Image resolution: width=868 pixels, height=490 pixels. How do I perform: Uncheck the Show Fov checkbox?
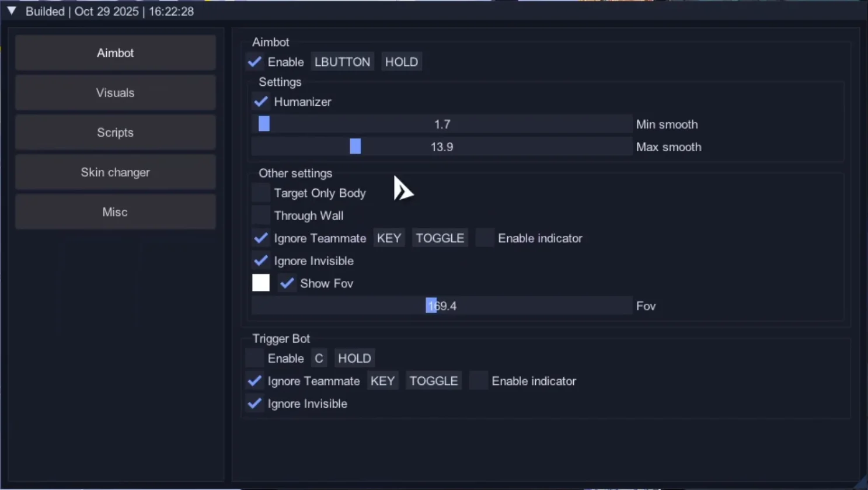(x=287, y=283)
